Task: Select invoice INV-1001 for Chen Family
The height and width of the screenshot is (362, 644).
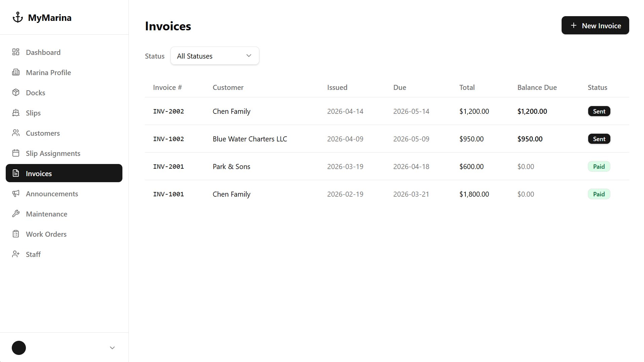Action: pyautogui.click(x=168, y=194)
